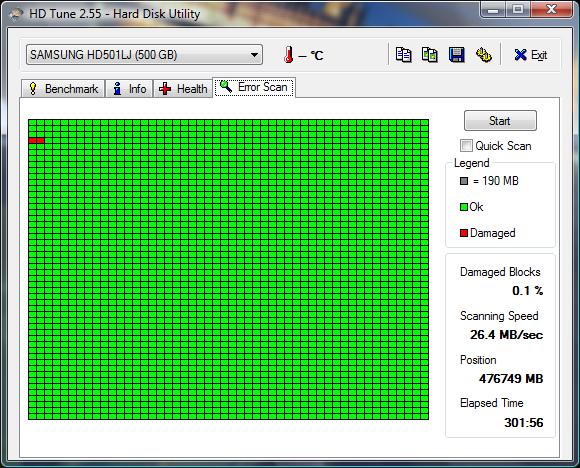Click the second red damaged block in grid
580x468 pixels.
click(x=40, y=140)
